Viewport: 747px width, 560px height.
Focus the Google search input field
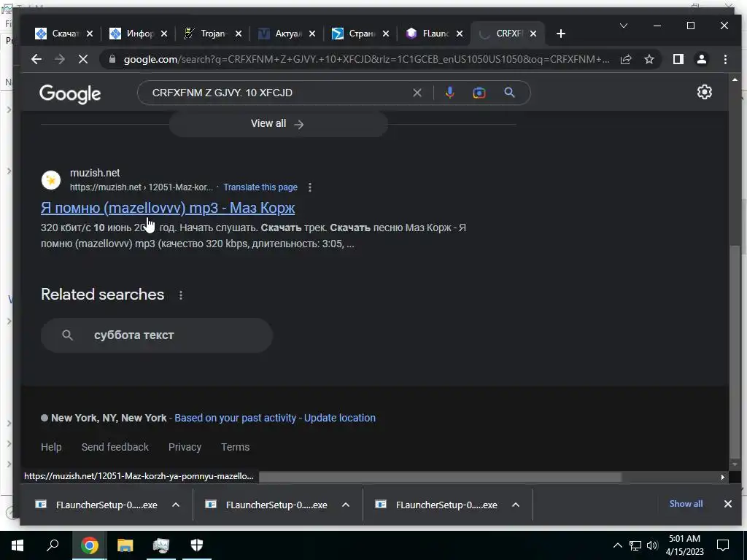pos(279,93)
